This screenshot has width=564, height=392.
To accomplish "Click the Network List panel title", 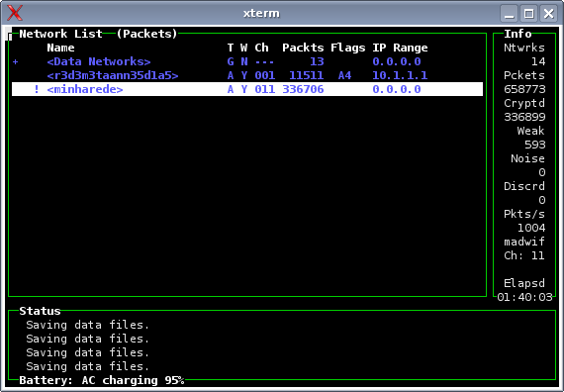I will tap(60, 34).
